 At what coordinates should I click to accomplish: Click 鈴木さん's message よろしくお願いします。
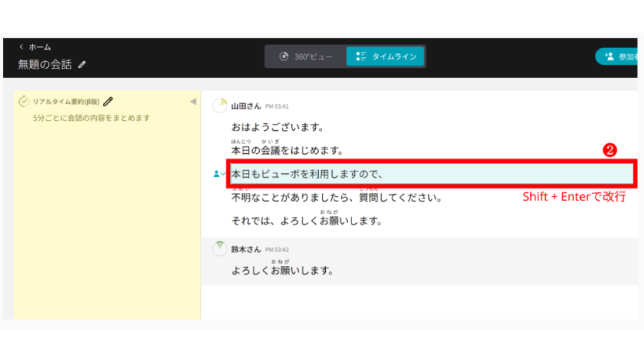point(282,271)
